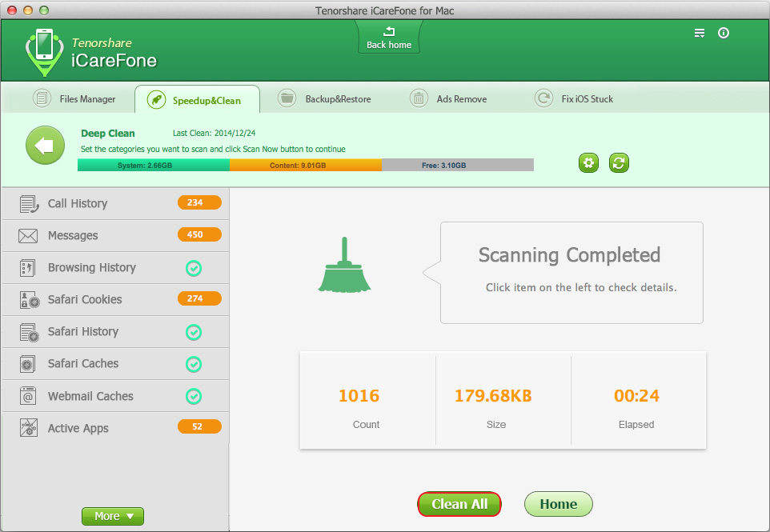Image resolution: width=770 pixels, height=532 pixels.
Task: Click the green refresh scan icon
Action: 619,163
